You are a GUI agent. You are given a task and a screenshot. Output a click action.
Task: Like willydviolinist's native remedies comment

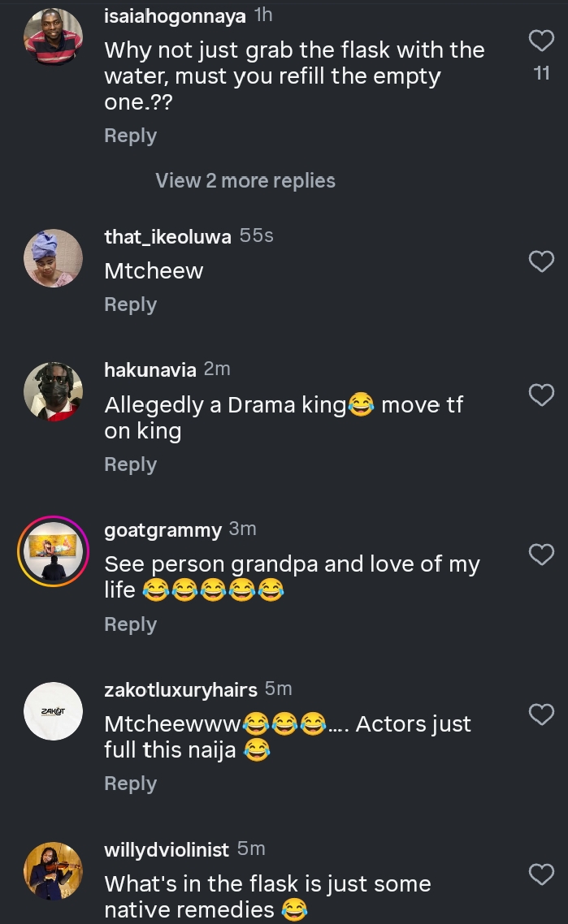540,874
